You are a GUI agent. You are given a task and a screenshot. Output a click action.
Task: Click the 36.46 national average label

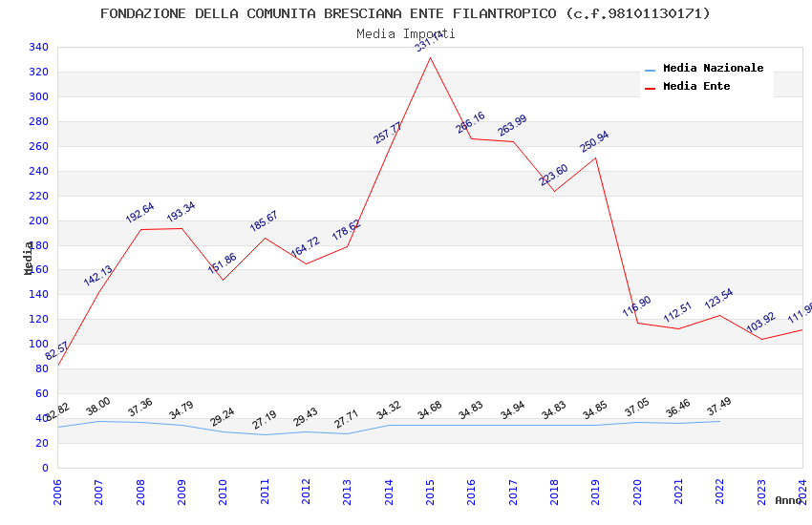[x=678, y=409]
